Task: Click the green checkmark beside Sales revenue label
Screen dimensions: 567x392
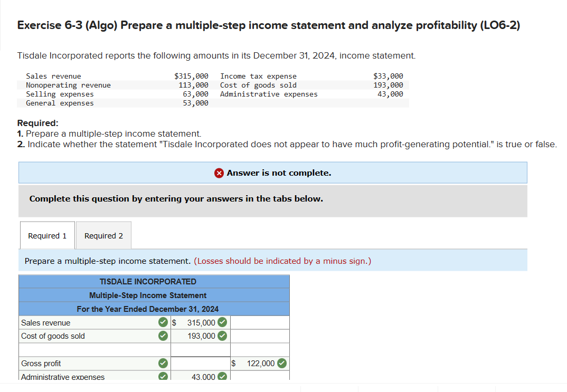Action: 163,322
